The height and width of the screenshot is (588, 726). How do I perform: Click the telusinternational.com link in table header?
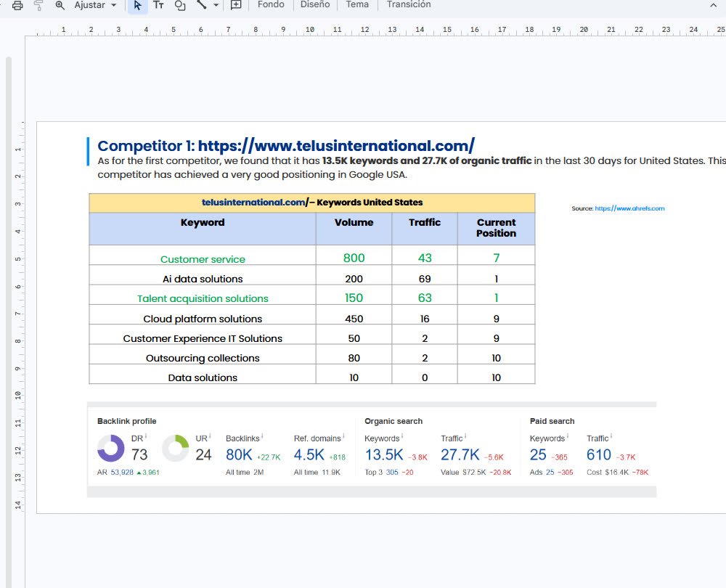[253, 203]
